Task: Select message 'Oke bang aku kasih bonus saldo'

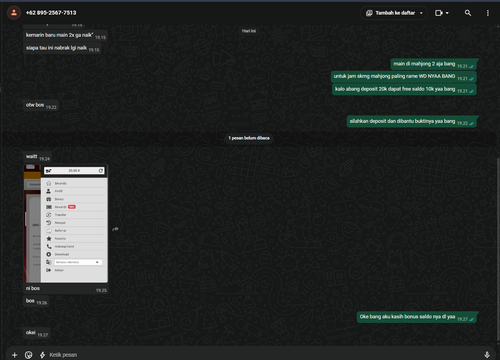Action: pyautogui.click(x=417, y=317)
